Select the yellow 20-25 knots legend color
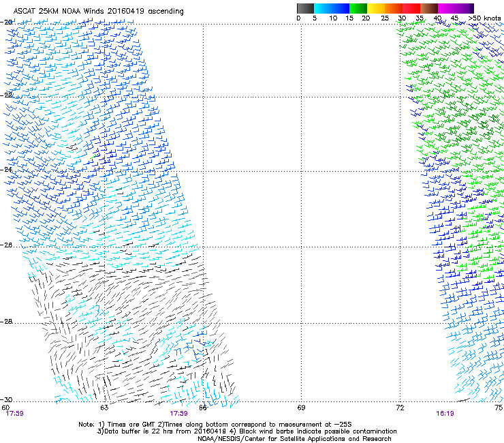This screenshot has width=504, height=443. pyautogui.click(x=376, y=8)
